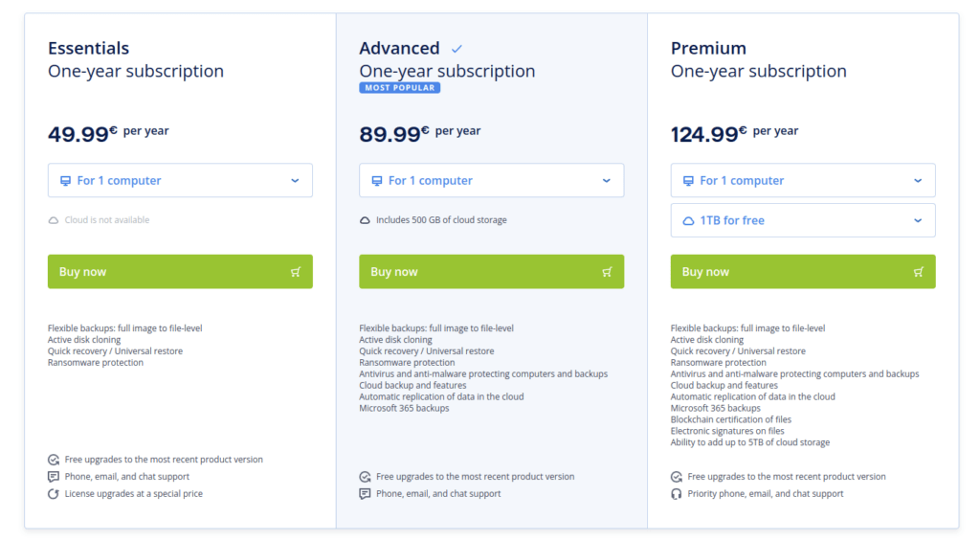Select the Premium plan heading
980x541 pixels.
tap(708, 48)
